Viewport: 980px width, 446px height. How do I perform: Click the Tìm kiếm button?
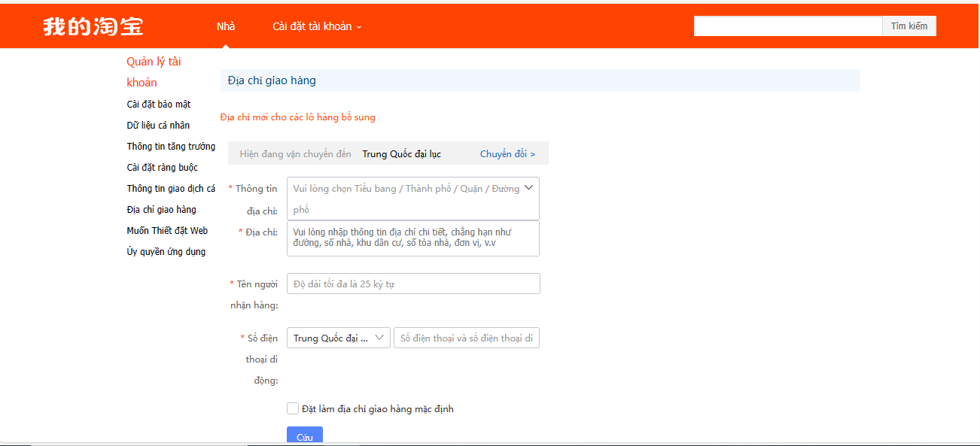pos(909,26)
